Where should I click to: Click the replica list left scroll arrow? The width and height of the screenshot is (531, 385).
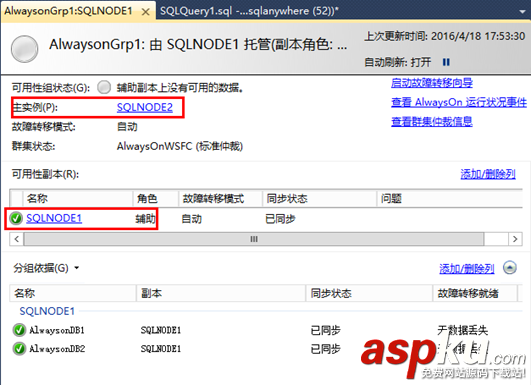click(17, 239)
